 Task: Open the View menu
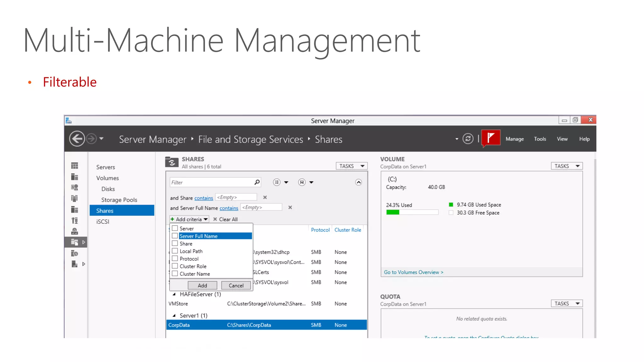tap(562, 139)
